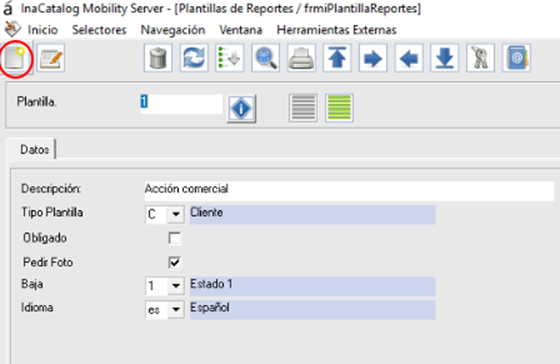Expand the Tipo Plantilla dropdown
The height and width of the screenshot is (364, 560).
click(x=175, y=214)
